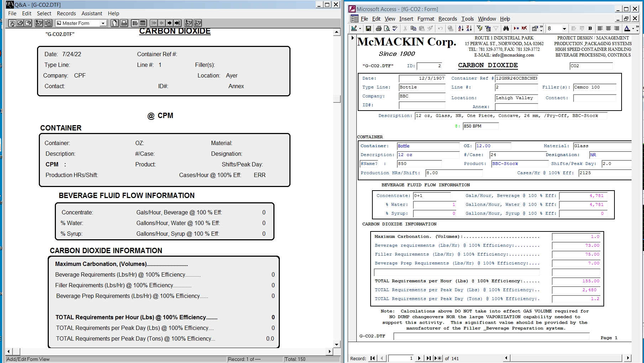The height and width of the screenshot is (363, 644).
Task: Click the Access form control icon left of File
Action: [355, 18]
